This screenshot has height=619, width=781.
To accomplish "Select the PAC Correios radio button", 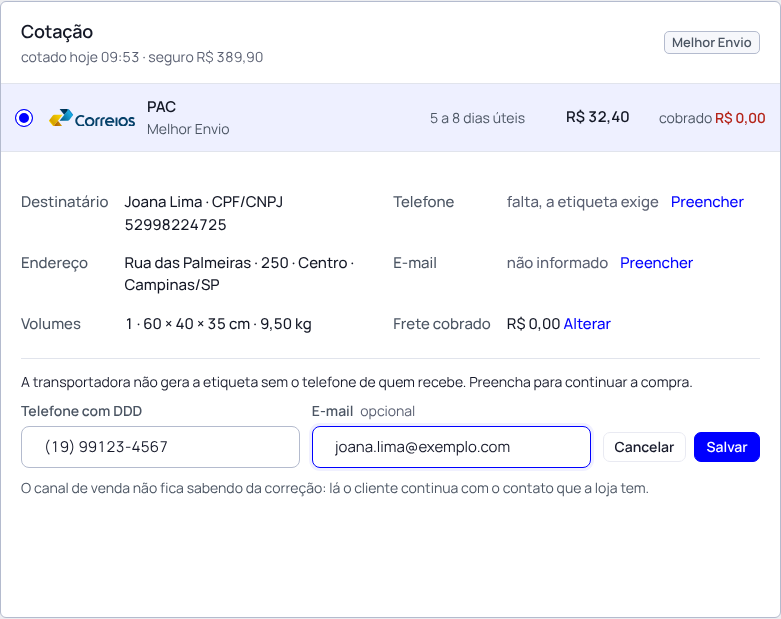I will [x=24, y=118].
